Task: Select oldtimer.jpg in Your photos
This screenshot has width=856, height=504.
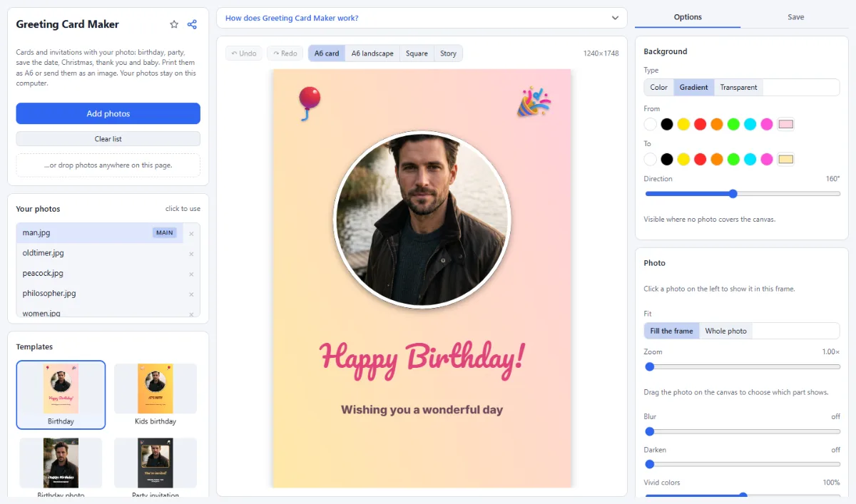Action: tap(100, 253)
